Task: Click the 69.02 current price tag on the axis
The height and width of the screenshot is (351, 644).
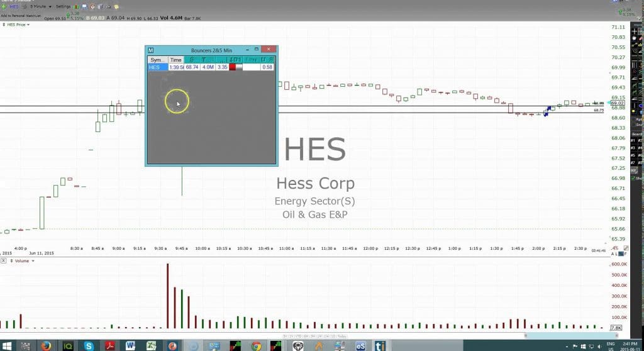Action: pyautogui.click(x=618, y=103)
